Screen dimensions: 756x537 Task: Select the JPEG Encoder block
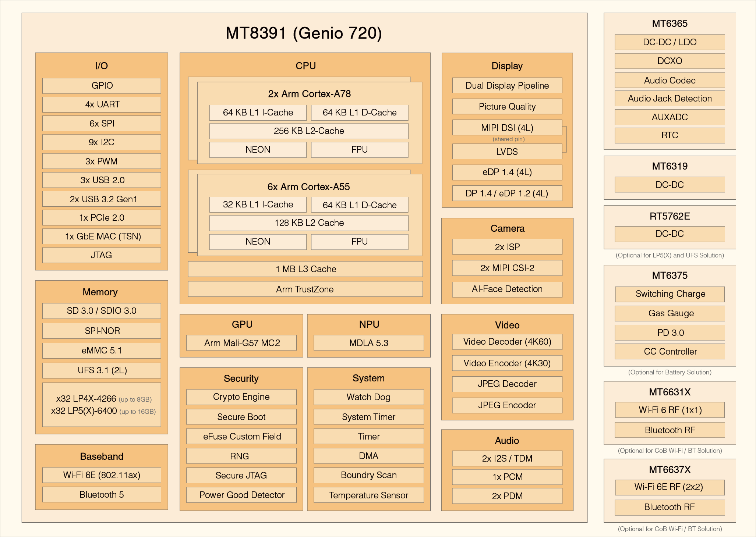point(507,405)
